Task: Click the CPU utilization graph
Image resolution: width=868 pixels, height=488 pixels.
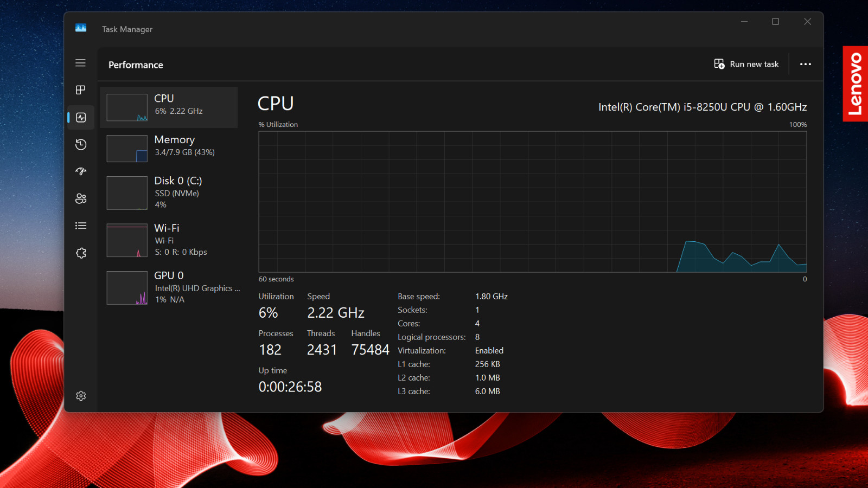Action: 533,202
